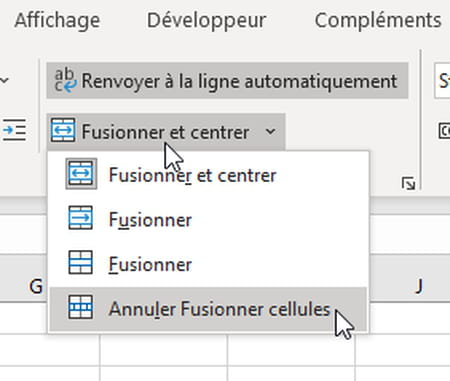Toggle Renvoyer à la ligne automatiquement
The width and height of the screenshot is (450, 381).
(227, 81)
